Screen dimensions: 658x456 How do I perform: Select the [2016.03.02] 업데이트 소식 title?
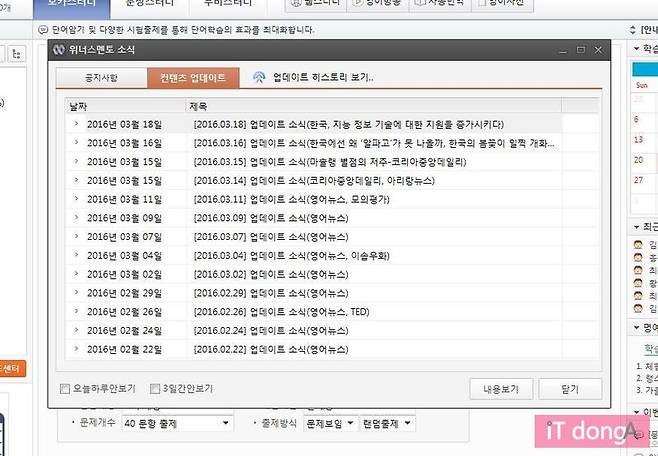point(271,274)
